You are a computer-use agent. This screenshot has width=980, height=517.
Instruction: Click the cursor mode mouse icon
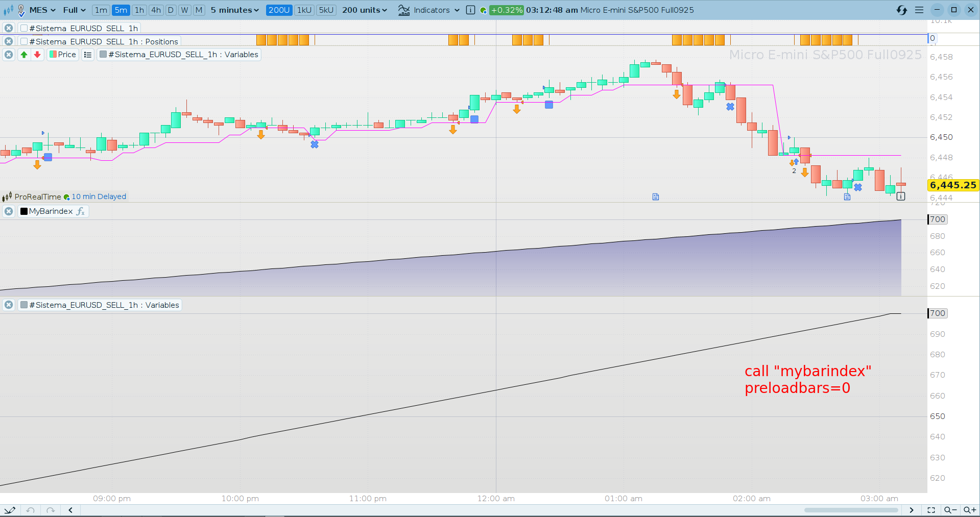(x=21, y=10)
